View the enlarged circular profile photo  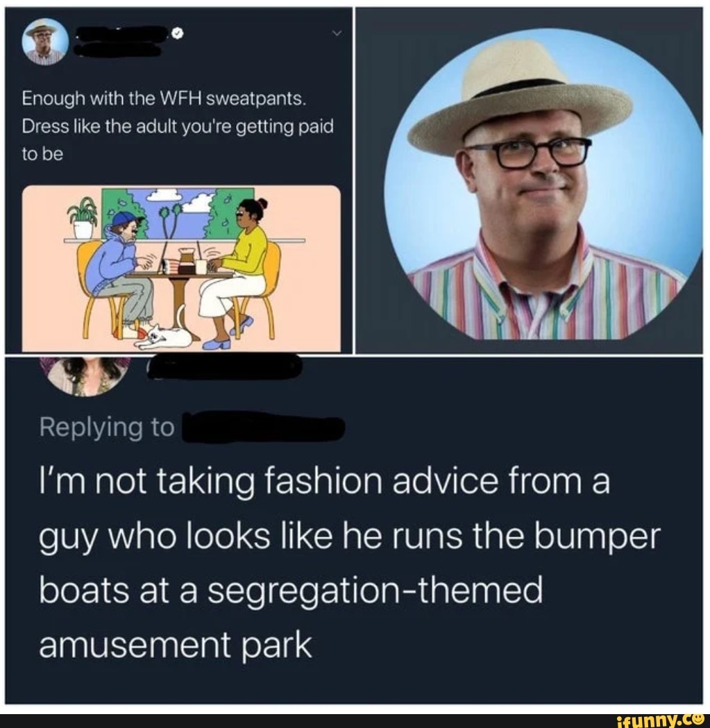click(x=542, y=183)
